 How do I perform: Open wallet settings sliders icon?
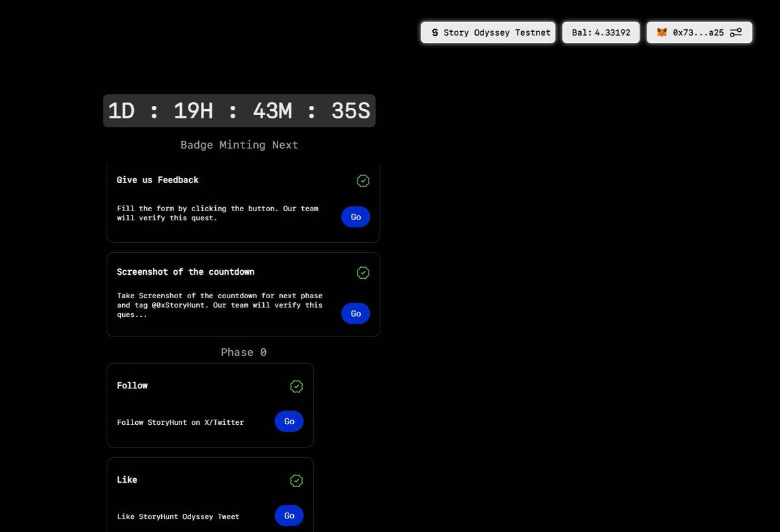[x=736, y=32]
